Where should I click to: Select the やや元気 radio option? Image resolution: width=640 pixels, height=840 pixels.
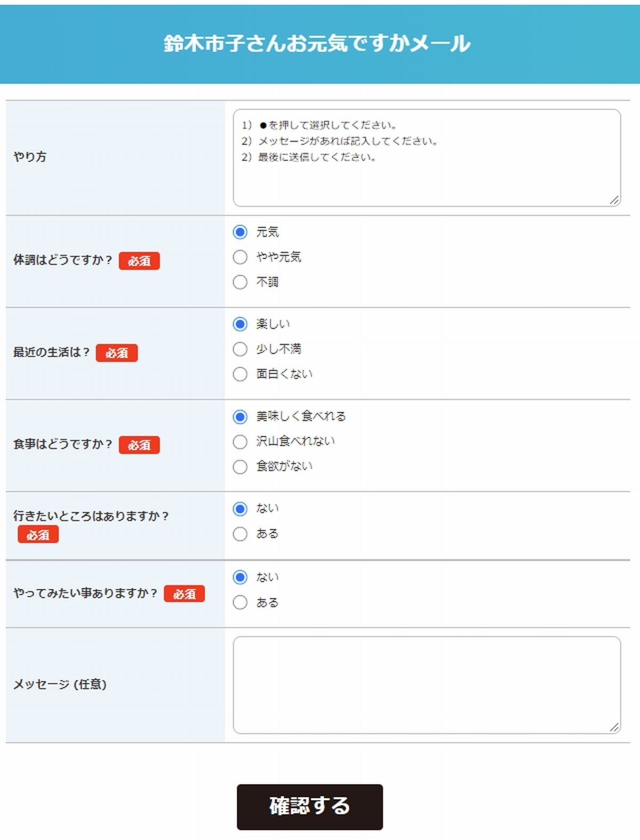240,257
